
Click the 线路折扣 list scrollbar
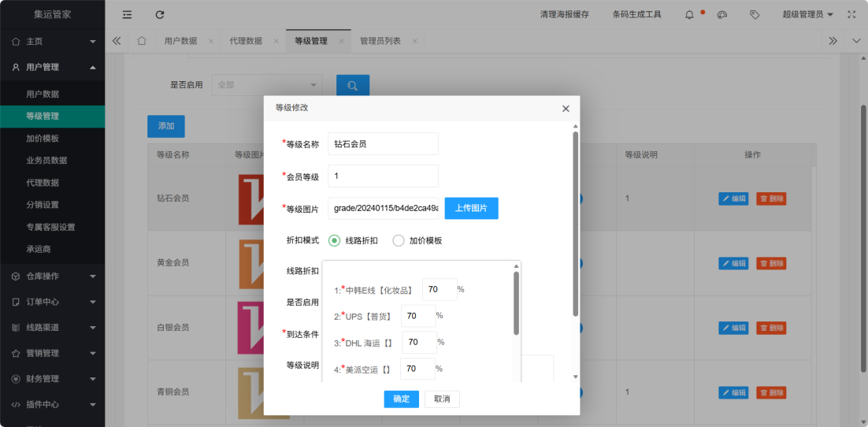tap(517, 303)
